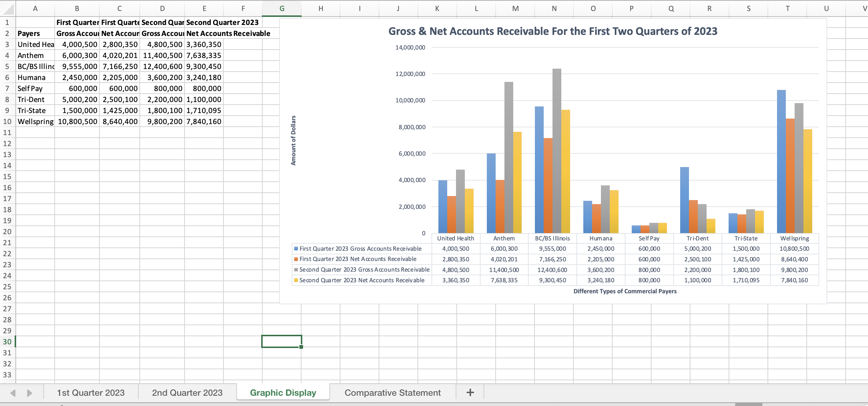Select all cells via the corner triangle

click(7, 8)
